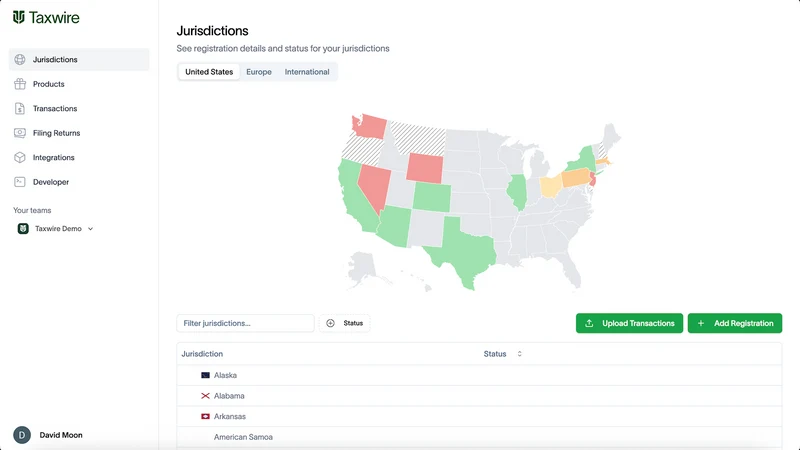800x450 pixels.
Task: Select the United States tab
Action: tap(209, 72)
